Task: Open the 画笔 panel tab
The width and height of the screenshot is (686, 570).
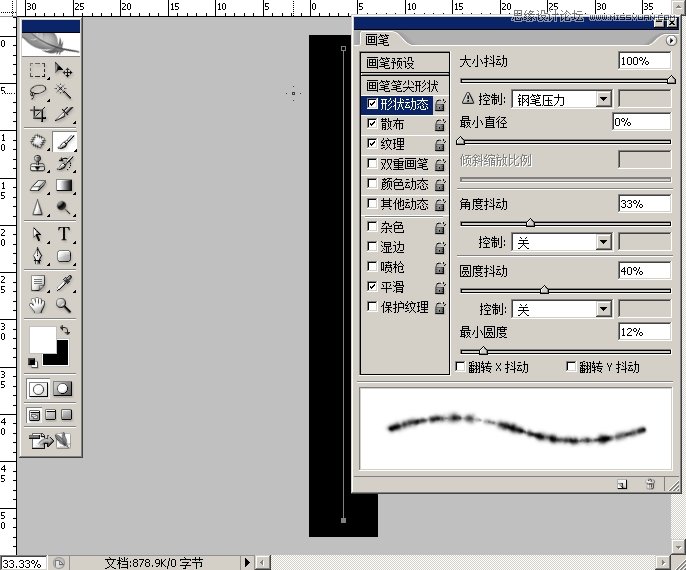Action: pyautogui.click(x=378, y=40)
